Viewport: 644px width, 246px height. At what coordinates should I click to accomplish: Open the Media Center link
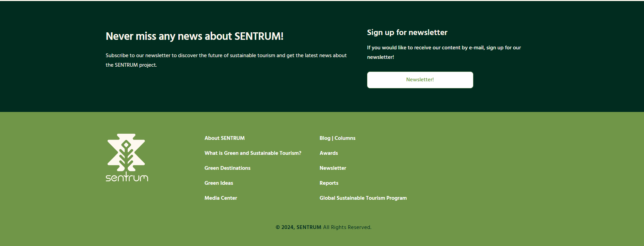coord(221,198)
